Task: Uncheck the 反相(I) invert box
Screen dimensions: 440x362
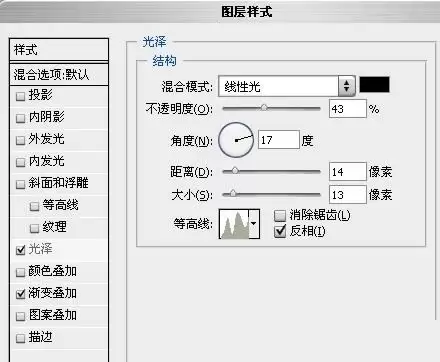Action: tap(280, 231)
